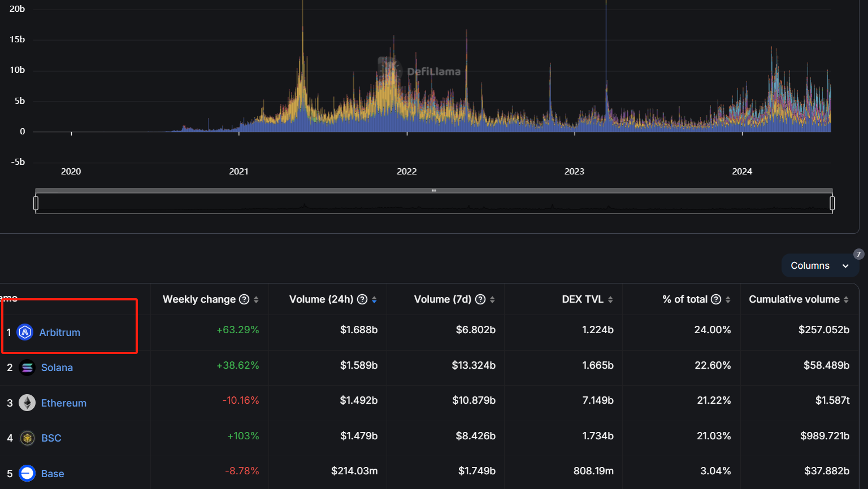This screenshot has width=868, height=489.
Task: Click Base 7d volume $1.749b
Action: (x=476, y=471)
